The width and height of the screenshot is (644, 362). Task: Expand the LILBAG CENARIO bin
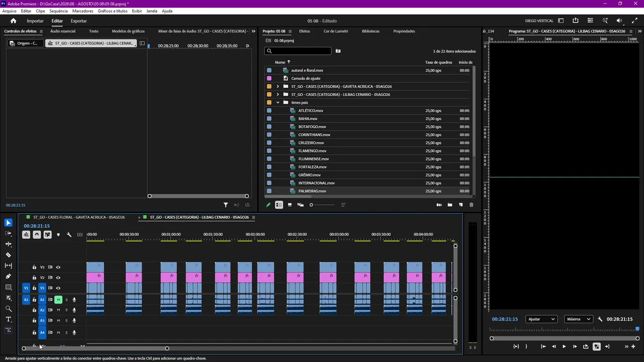278,95
